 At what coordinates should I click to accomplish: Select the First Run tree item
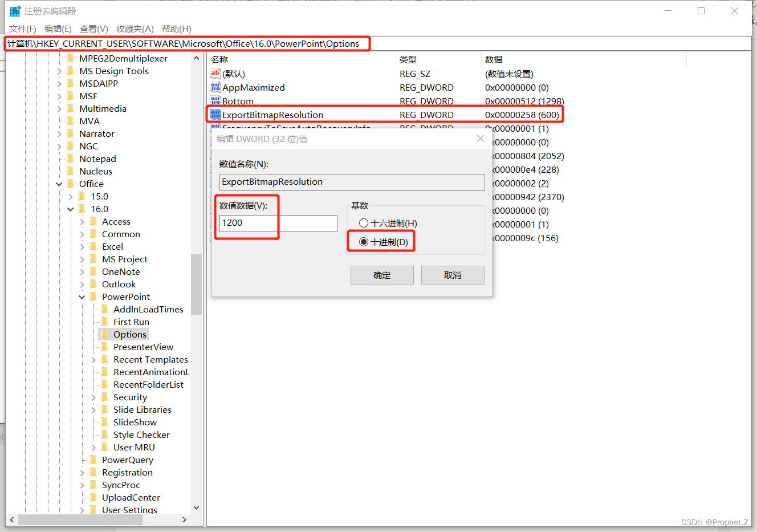[131, 322]
